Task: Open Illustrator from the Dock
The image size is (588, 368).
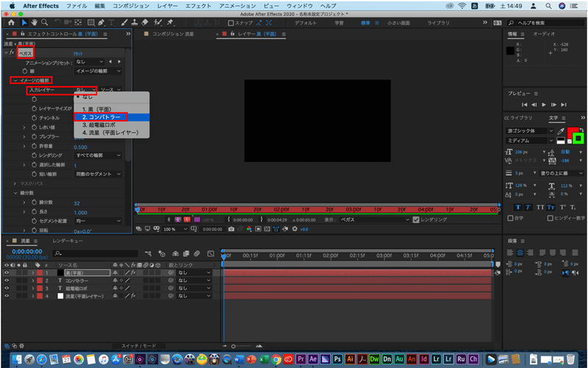Action: 350,359
